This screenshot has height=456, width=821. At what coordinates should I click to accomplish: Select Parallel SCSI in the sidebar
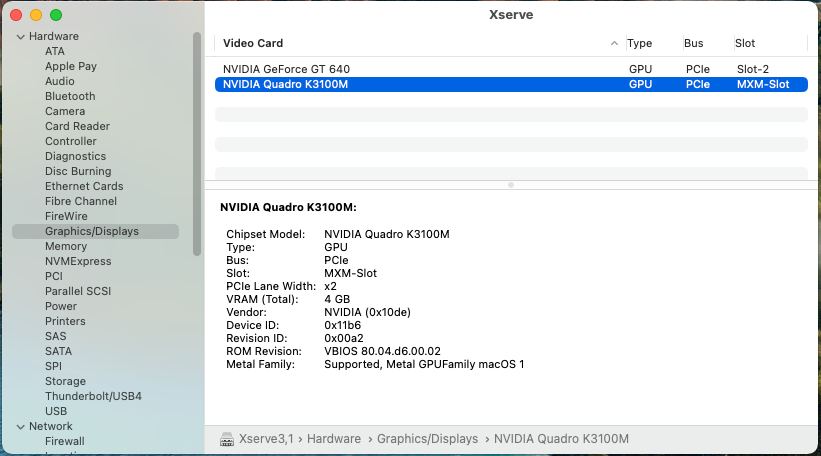pos(78,292)
